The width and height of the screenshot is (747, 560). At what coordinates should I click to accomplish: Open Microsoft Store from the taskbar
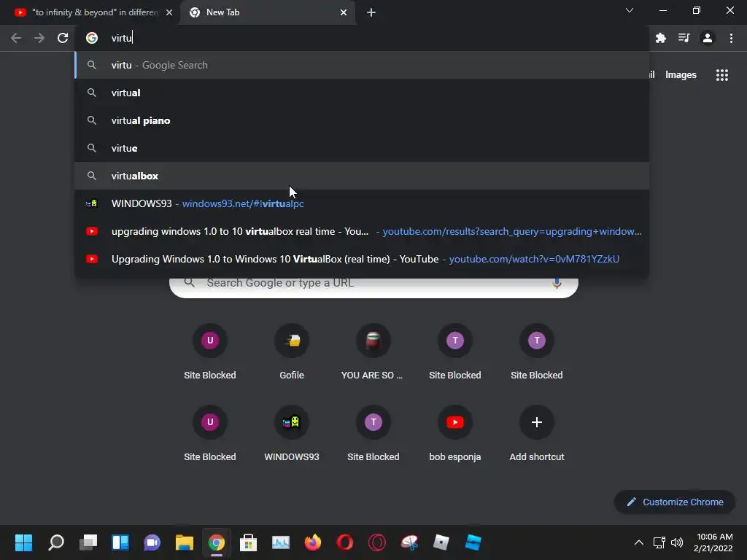click(x=248, y=542)
